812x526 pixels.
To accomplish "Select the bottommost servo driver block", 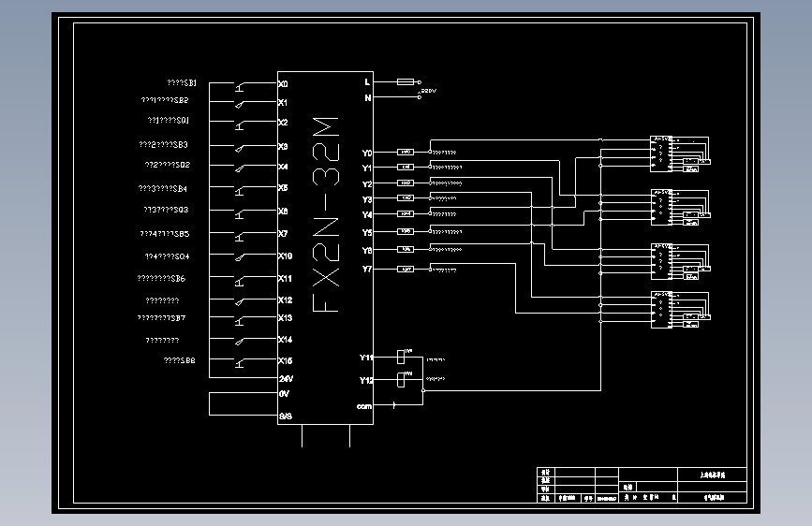I will [x=661, y=310].
